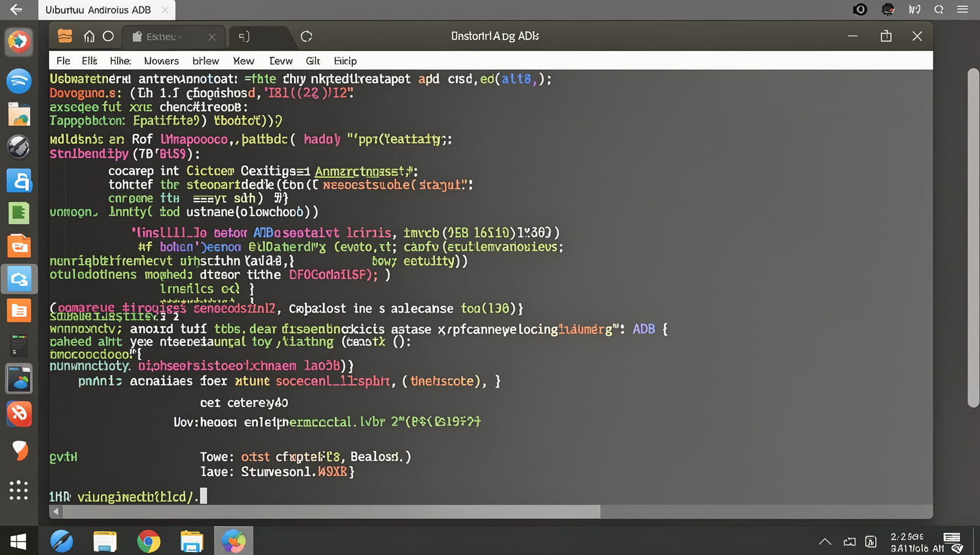Open the green document dock icon

click(x=19, y=213)
